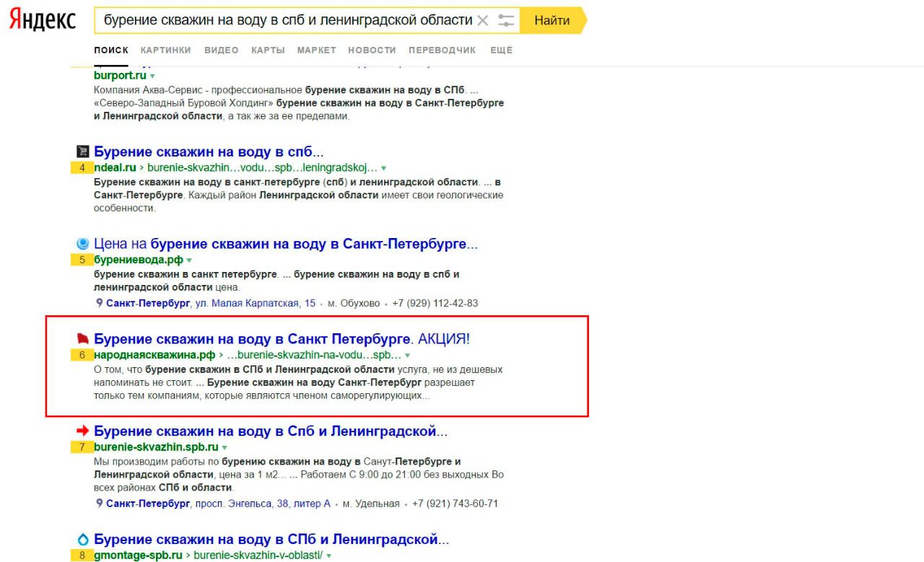Click the ndeal.ru result favicon
The height and width of the screenshot is (562, 924).
pyautogui.click(x=83, y=152)
